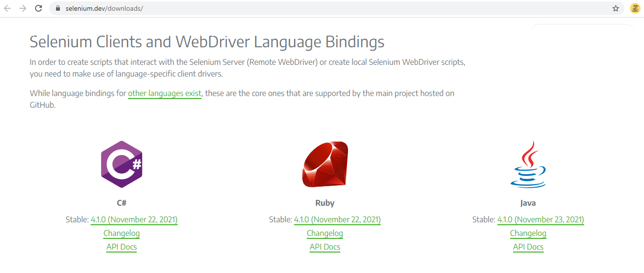Download Ruby stable 4.1.0 release
This screenshot has height=273, width=644.
click(337, 220)
